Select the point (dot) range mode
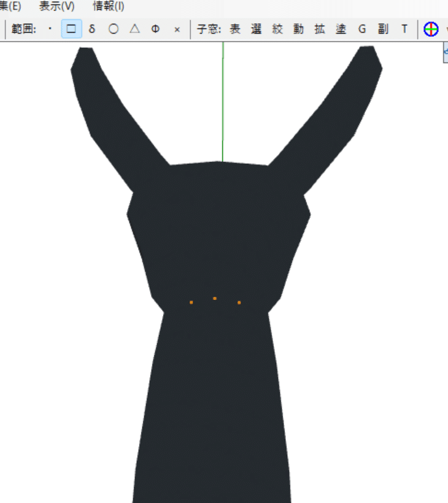This screenshot has width=448, height=503. point(50,29)
